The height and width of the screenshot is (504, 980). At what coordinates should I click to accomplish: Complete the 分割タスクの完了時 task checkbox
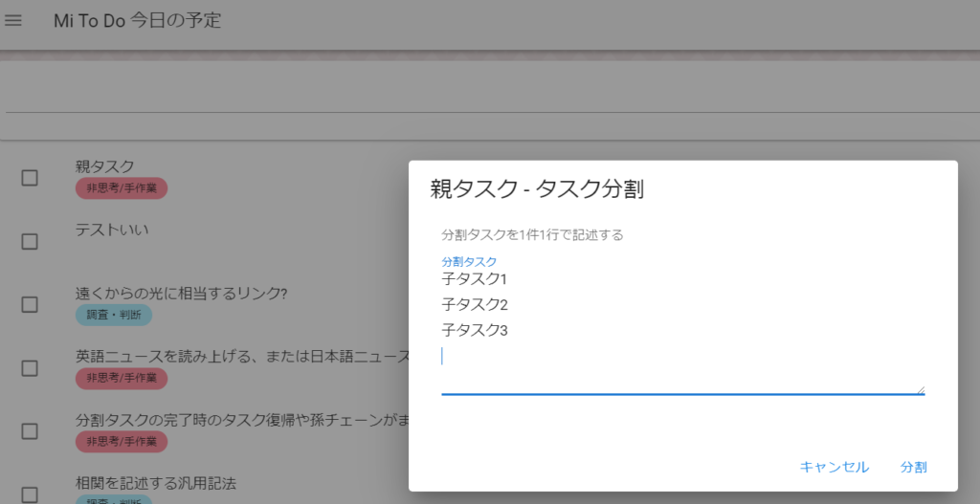30,431
